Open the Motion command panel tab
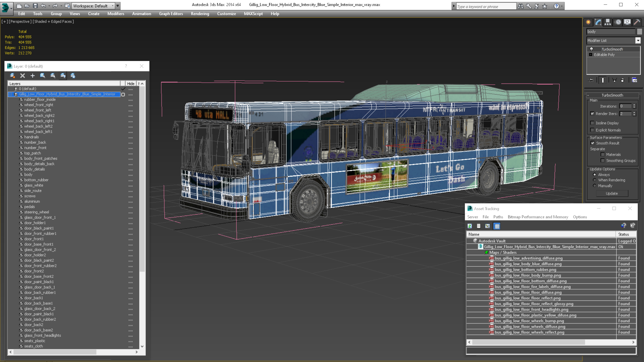 [618, 22]
